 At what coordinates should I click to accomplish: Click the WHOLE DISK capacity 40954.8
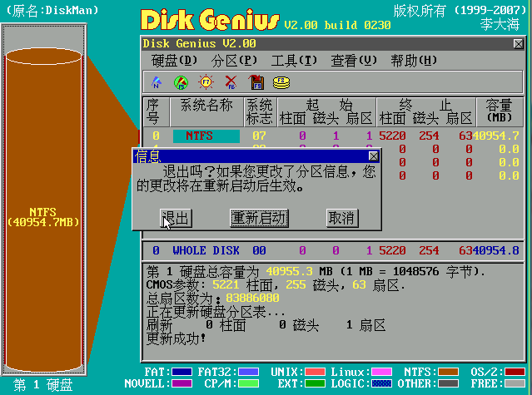pyautogui.click(x=496, y=250)
